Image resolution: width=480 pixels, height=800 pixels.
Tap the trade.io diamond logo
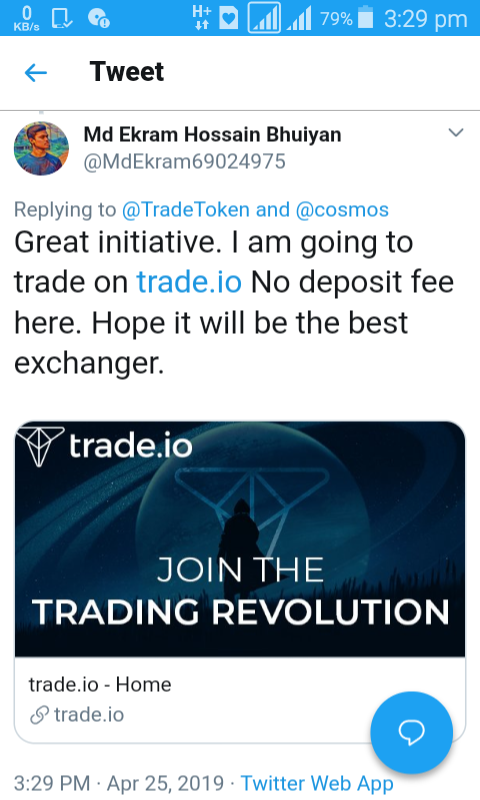click(40, 446)
